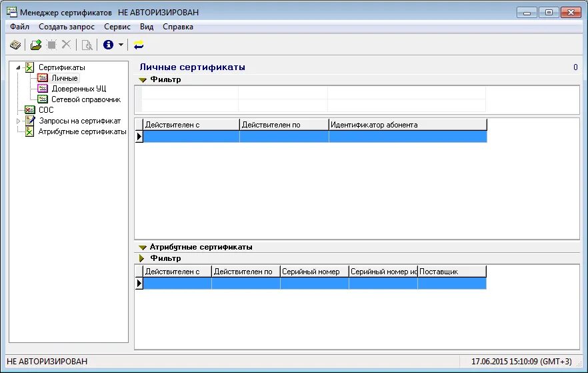This screenshot has height=373, width=588.
Task: Click the Атрибутные сертификаты section heading
Action: pyautogui.click(x=201, y=247)
